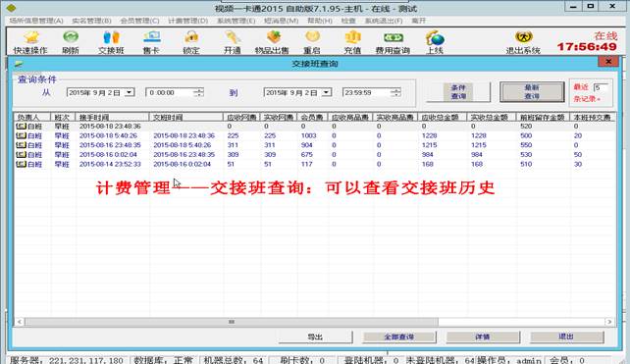Click the 开通 activate key icon
Viewport: 630px width, 364px height.
[233, 42]
